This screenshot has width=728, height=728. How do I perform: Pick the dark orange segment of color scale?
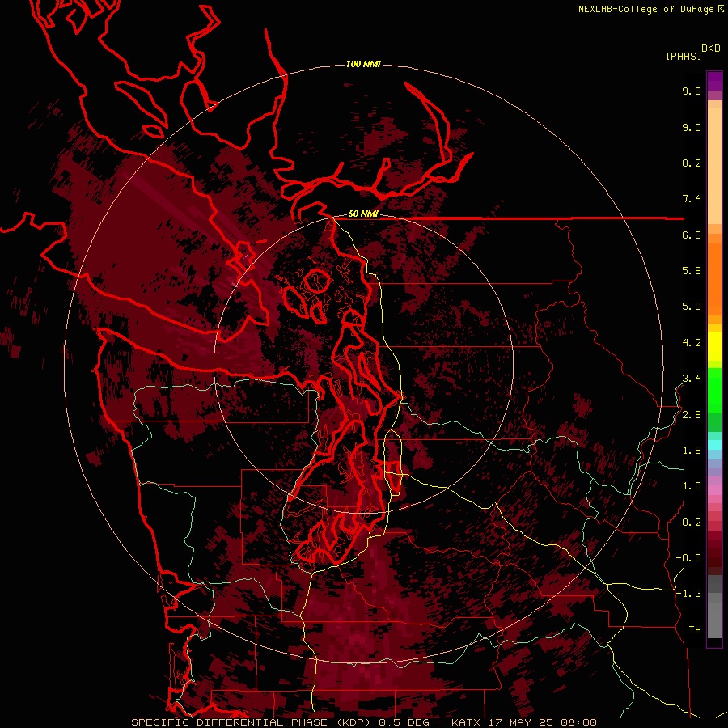pos(714,278)
